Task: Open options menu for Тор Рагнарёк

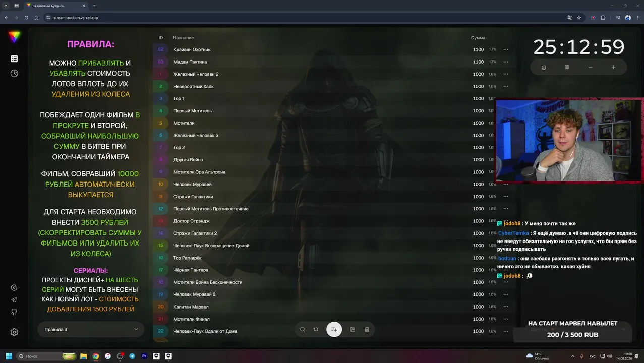Action: 506,258
